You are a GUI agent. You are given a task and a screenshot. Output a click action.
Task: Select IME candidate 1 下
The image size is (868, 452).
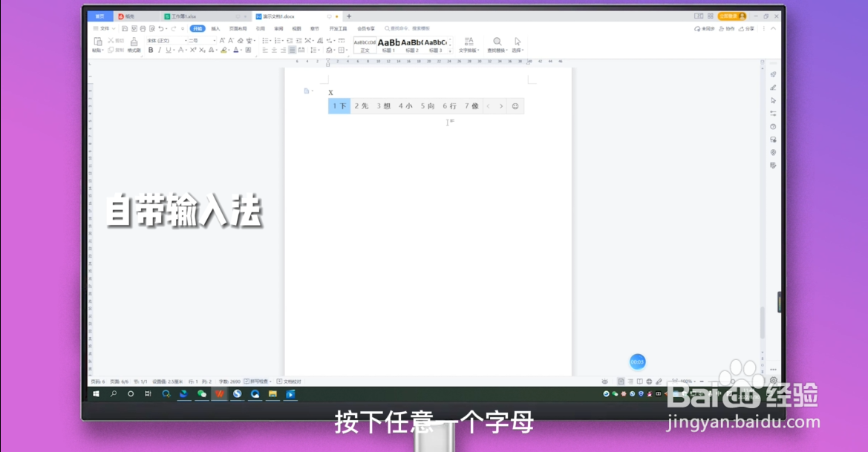pyautogui.click(x=339, y=106)
